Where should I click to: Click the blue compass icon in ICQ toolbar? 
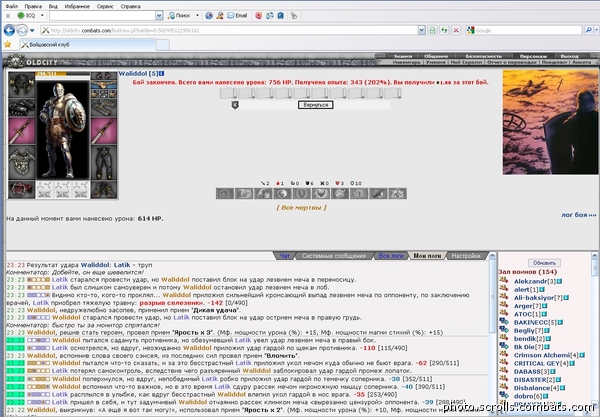[x=209, y=16]
